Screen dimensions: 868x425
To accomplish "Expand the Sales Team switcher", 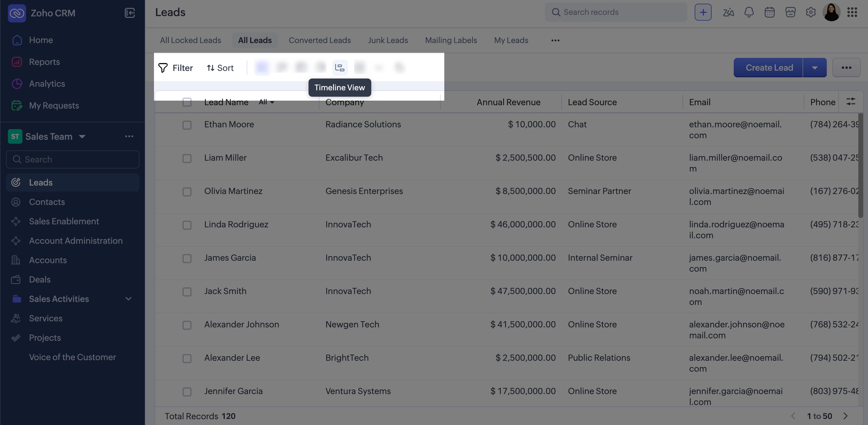I will tap(82, 136).
